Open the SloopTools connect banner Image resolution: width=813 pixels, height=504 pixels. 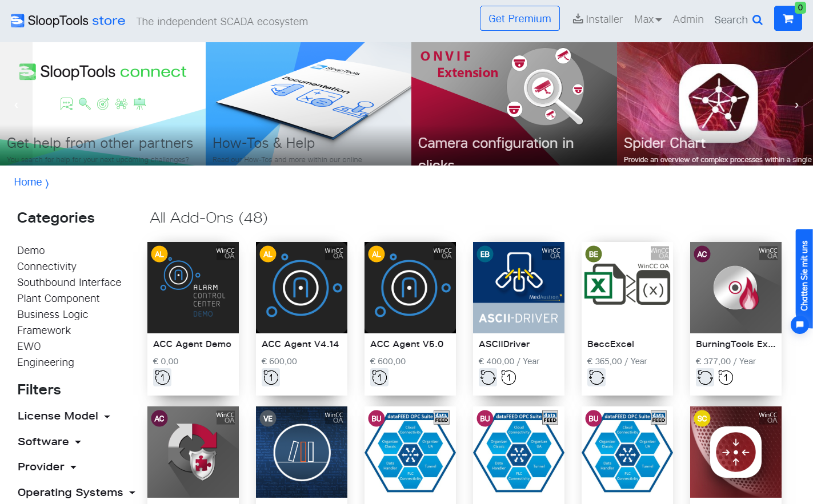pyautogui.click(x=103, y=104)
